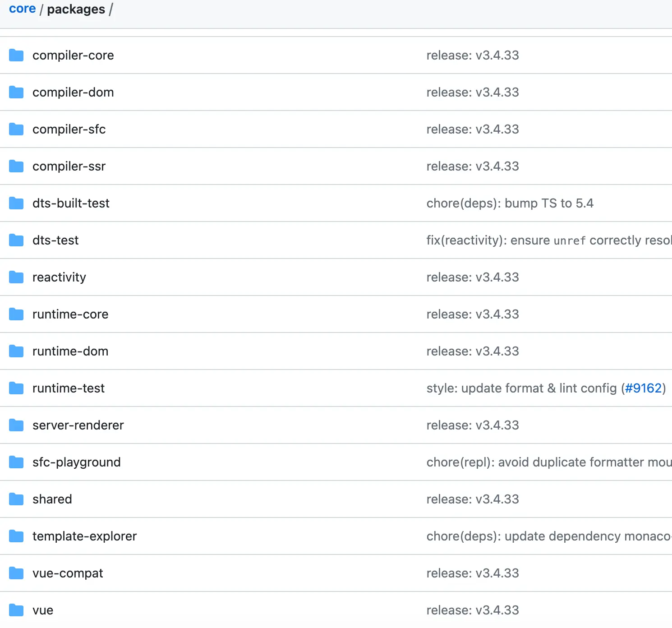Open compiler-dom's release v3.4.33 commit

point(473,92)
